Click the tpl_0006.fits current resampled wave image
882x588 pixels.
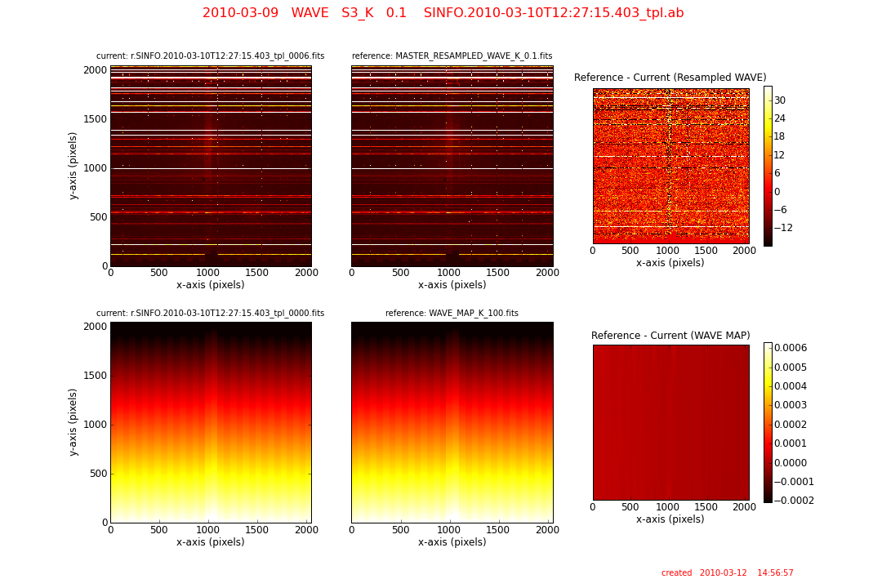coord(211,166)
